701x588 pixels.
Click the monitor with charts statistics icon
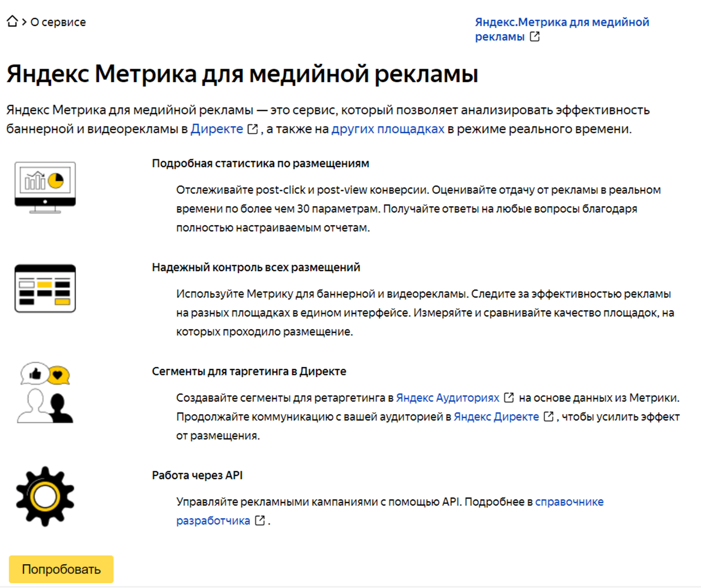click(45, 188)
